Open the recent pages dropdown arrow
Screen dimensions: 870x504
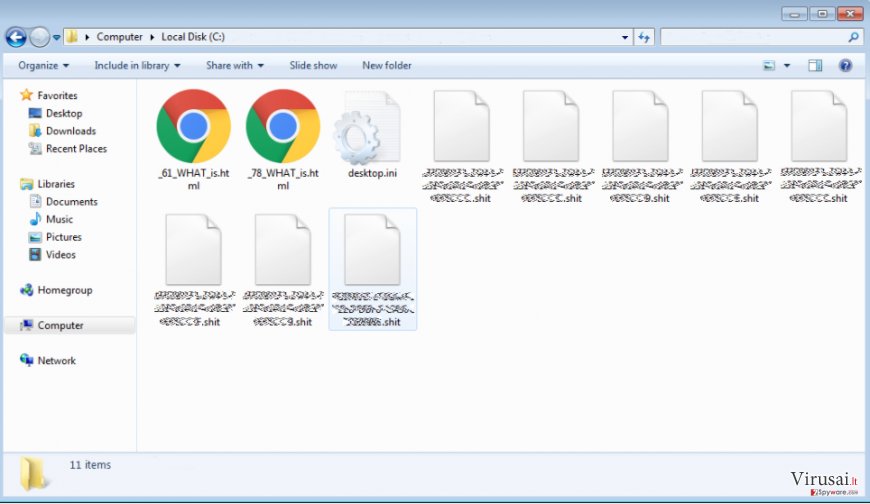pyautogui.click(x=57, y=38)
